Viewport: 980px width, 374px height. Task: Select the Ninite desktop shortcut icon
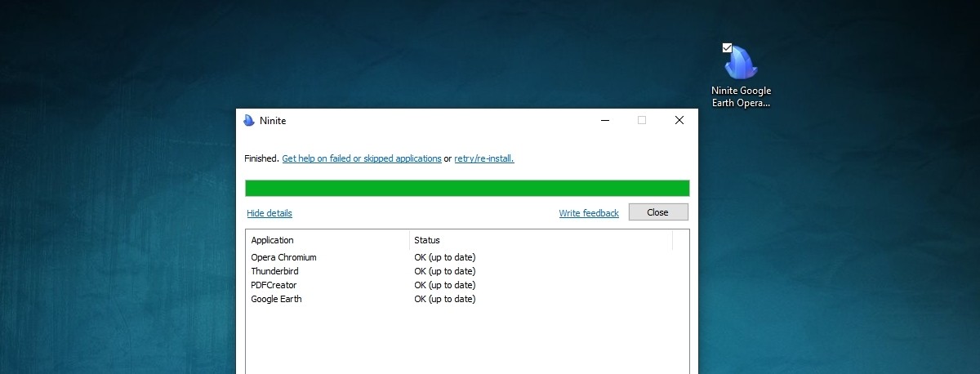(741, 64)
